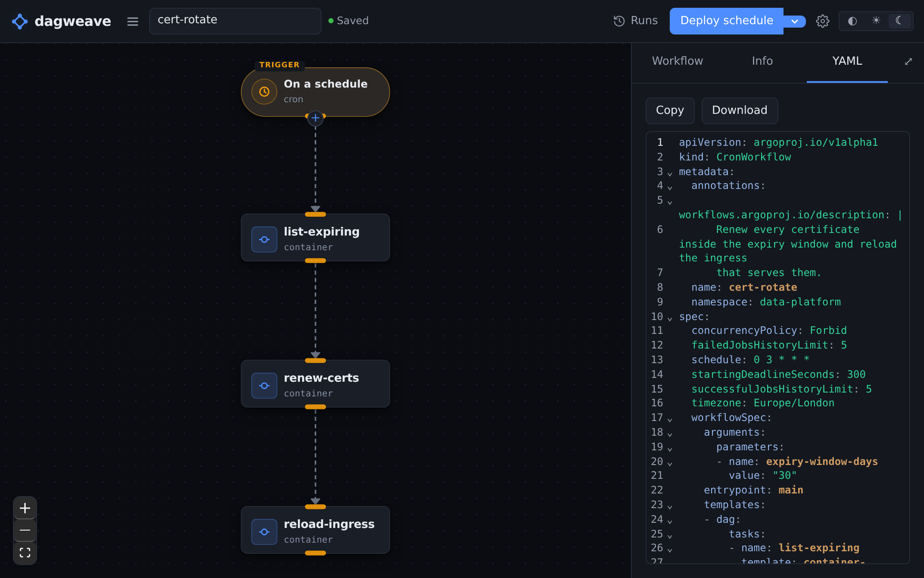This screenshot has height=578, width=924.
Task: Click the renew-certs container icon
Action: [264, 386]
